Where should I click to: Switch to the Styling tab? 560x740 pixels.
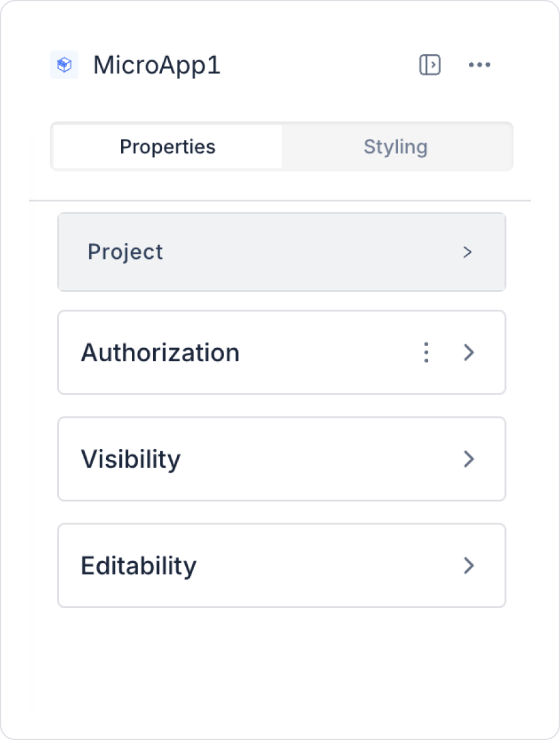point(396,147)
